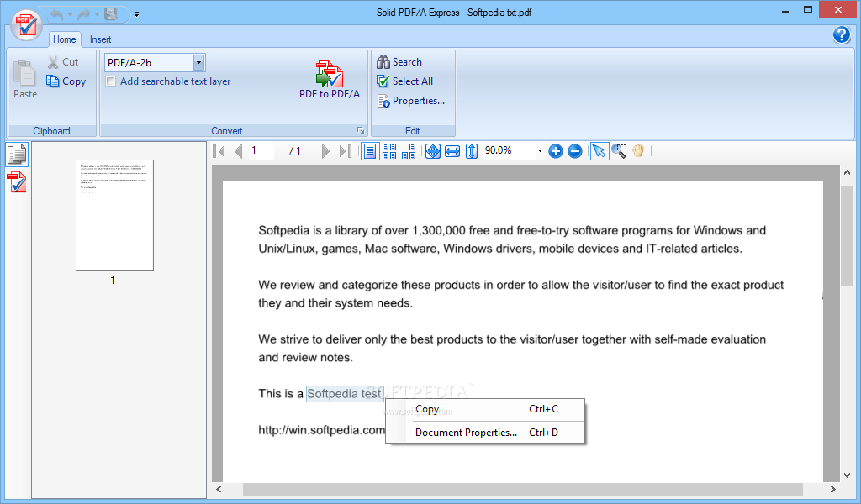Go to previous page arrow
Screen dimensions: 861x504
pos(238,151)
